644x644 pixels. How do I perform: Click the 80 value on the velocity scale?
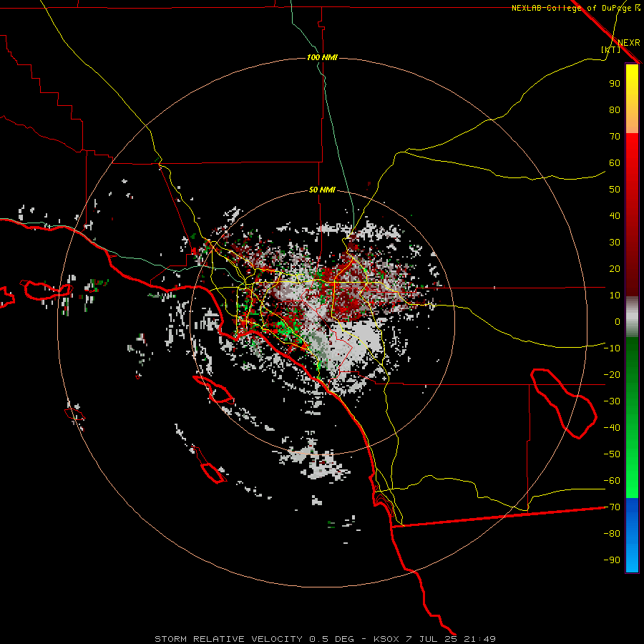615,109
